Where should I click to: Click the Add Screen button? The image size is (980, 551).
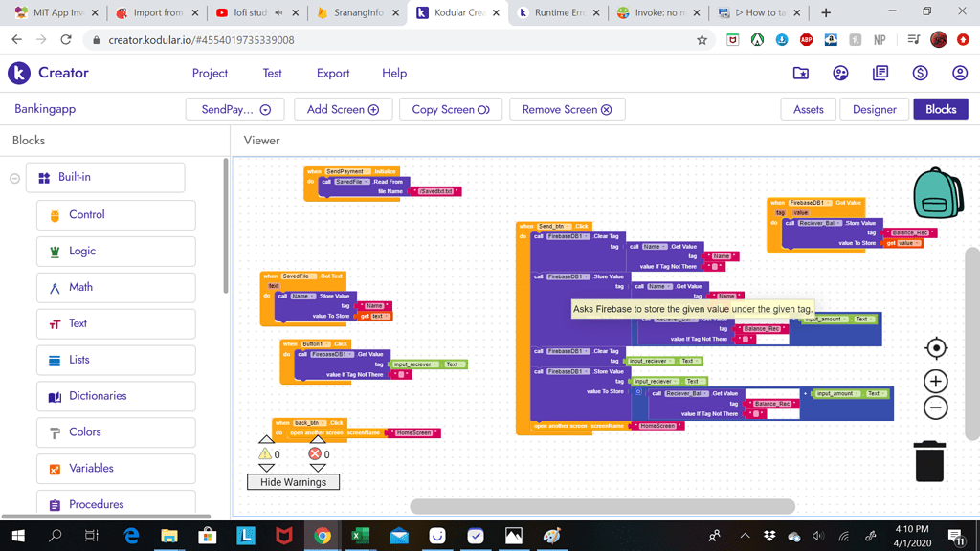point(343,110)
